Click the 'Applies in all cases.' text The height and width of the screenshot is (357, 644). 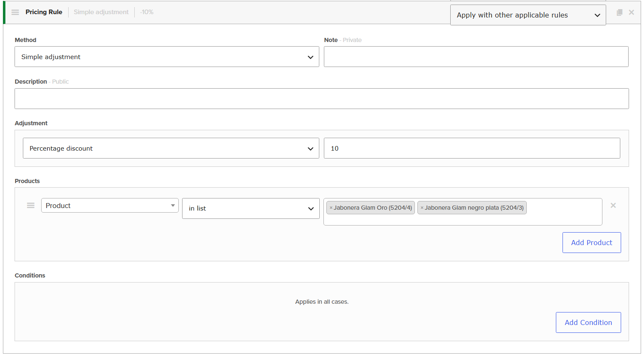[x=322, y=302]
